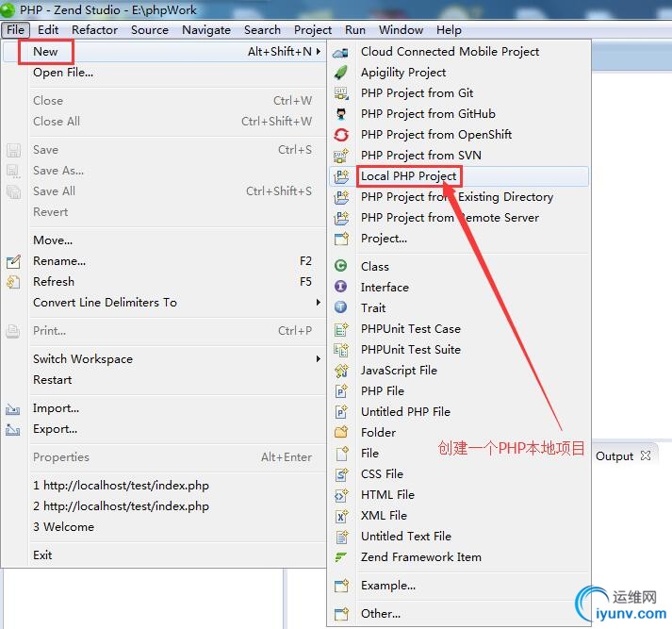Choose Export... in File menu
The width and height of the screenshot is (672, 629).
point(164,429)
